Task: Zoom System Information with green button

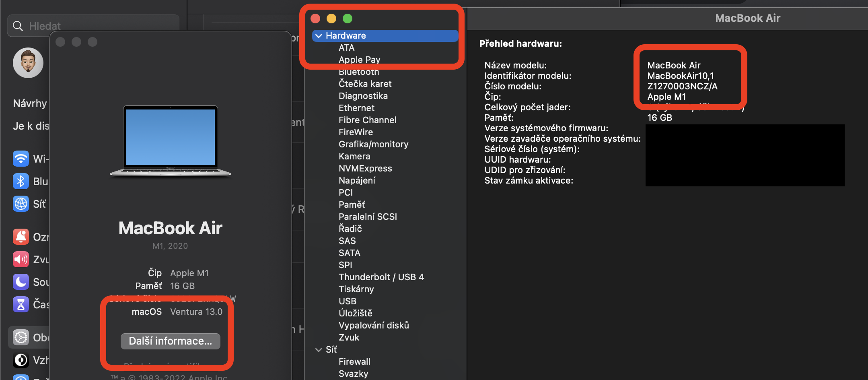Action: click(x=348, y=19)
